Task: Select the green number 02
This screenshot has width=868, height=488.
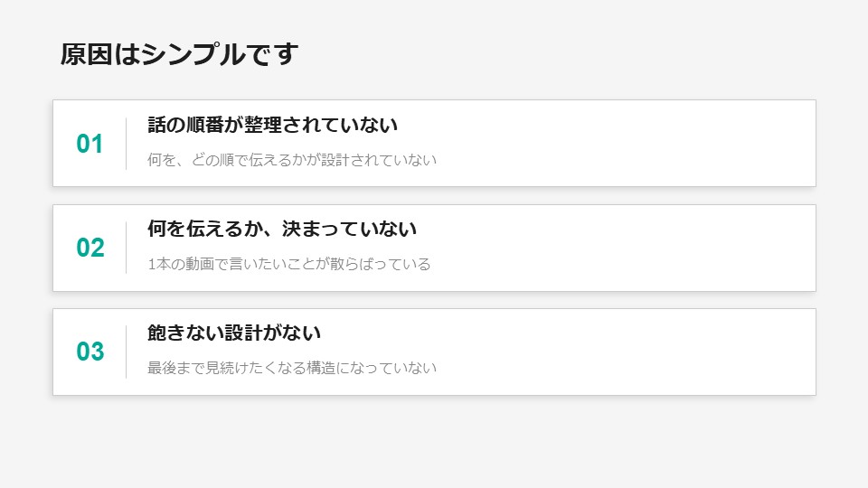Action: point(90,248)
